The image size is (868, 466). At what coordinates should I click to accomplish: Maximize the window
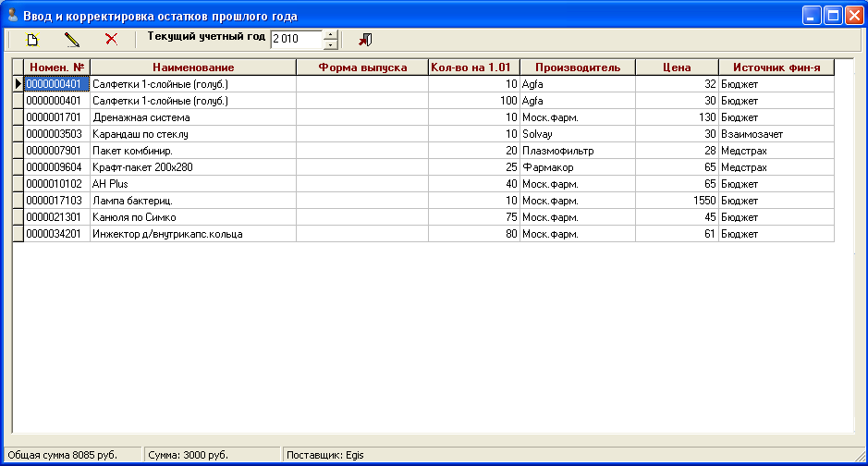coord(833,16)
